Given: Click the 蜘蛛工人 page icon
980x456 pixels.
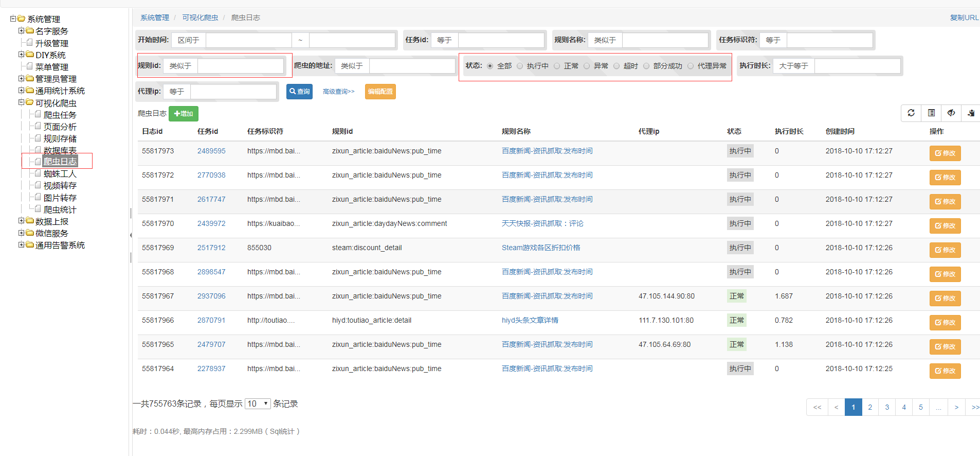Looking at the screenshot, I should (x=38, y=173).
